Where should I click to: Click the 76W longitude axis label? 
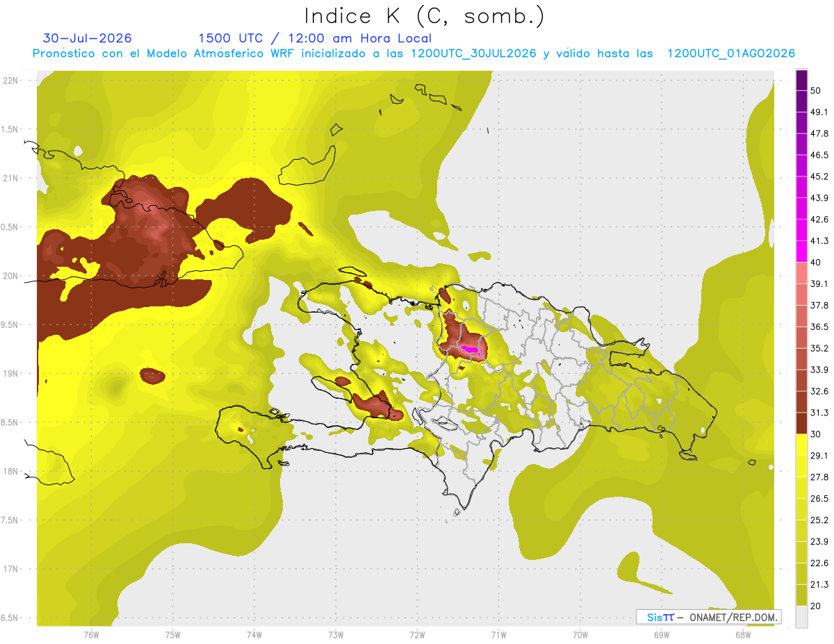(x=91, y=634)
